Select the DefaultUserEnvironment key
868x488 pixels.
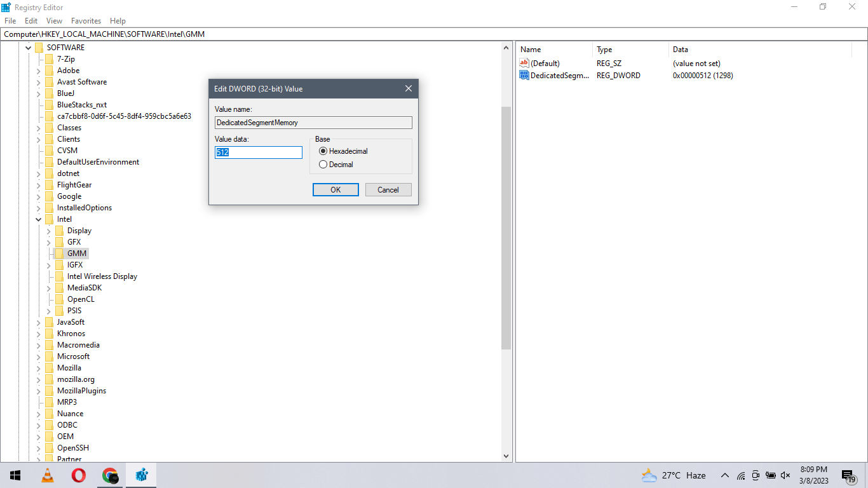click(x=98, y=162)
